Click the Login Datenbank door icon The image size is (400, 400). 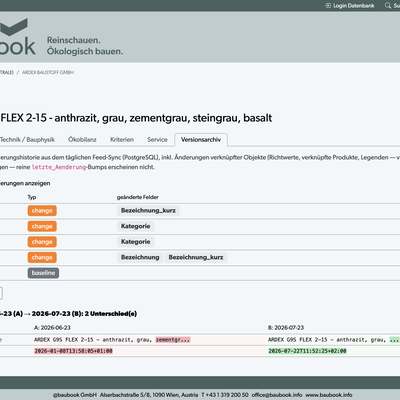(328, 5)
